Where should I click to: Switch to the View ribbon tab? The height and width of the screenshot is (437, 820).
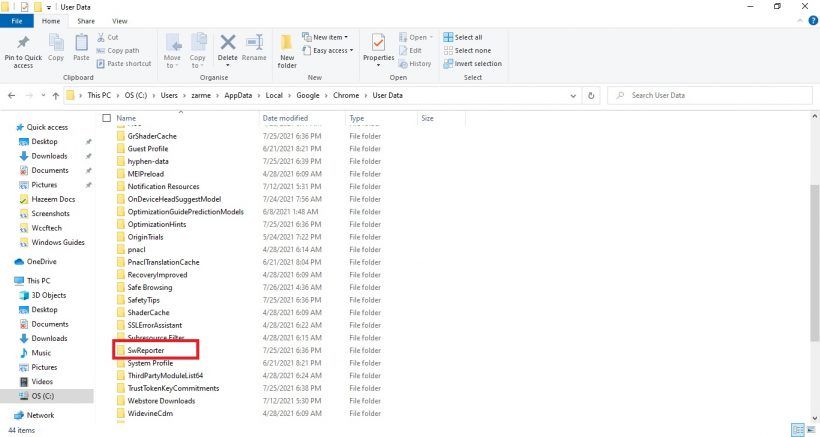[119, 20]
